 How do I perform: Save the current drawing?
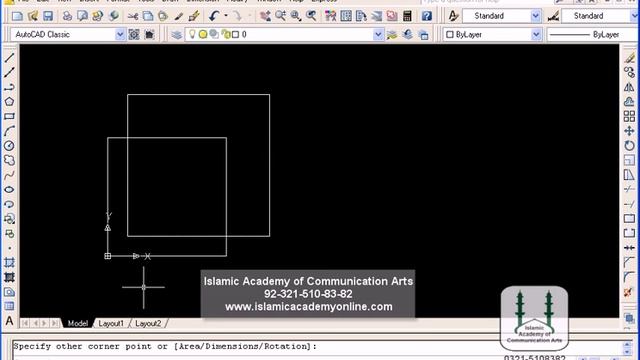coord(48,16)
